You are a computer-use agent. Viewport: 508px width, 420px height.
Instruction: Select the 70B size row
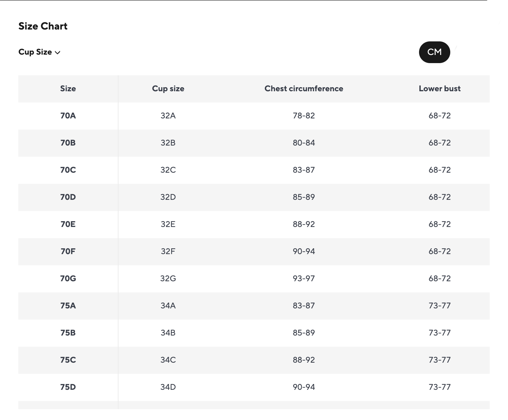click(254, 143)
